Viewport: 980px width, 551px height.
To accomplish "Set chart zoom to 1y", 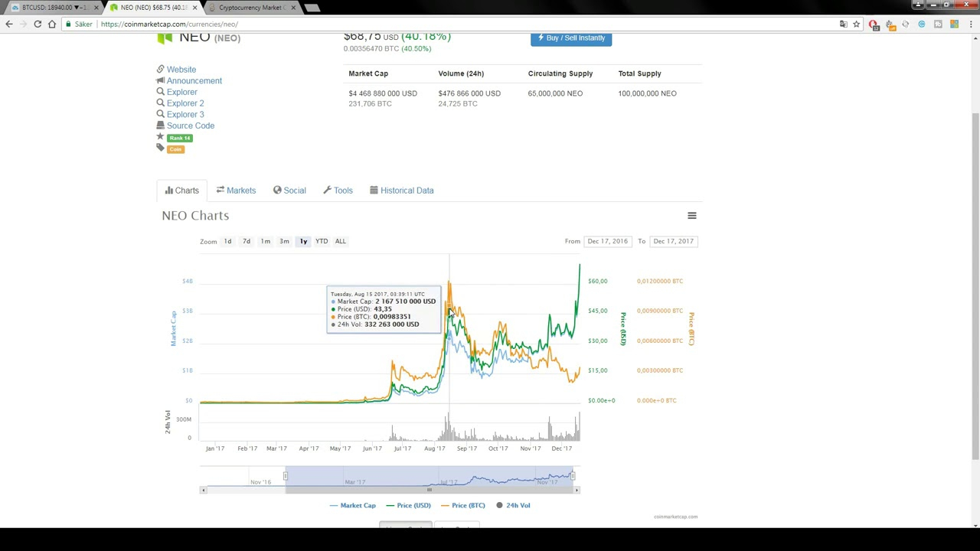I will [303, 241].
